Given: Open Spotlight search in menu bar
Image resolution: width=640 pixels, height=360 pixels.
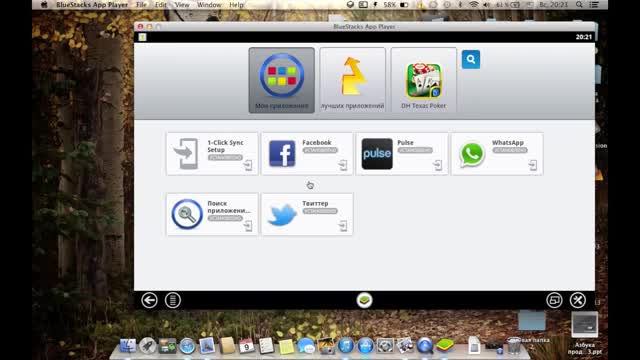Looking at the screenshot, I should (x=579, y=5).
